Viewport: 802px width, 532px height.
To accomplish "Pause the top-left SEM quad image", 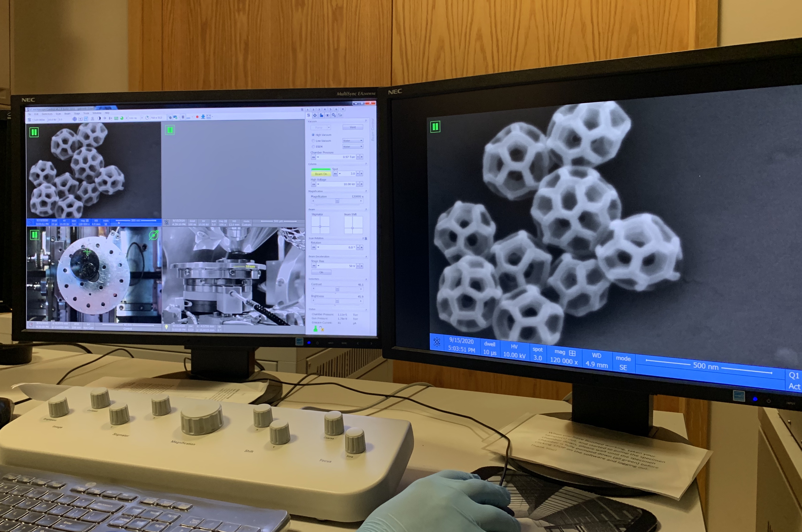I will click(34, 132).
